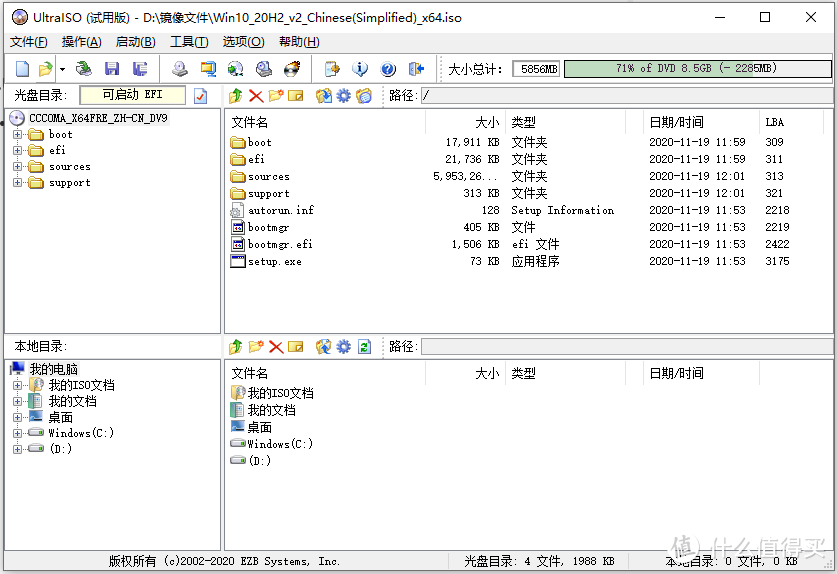Click add-to-image icon in local panel toolbar

tap(323, 347)
